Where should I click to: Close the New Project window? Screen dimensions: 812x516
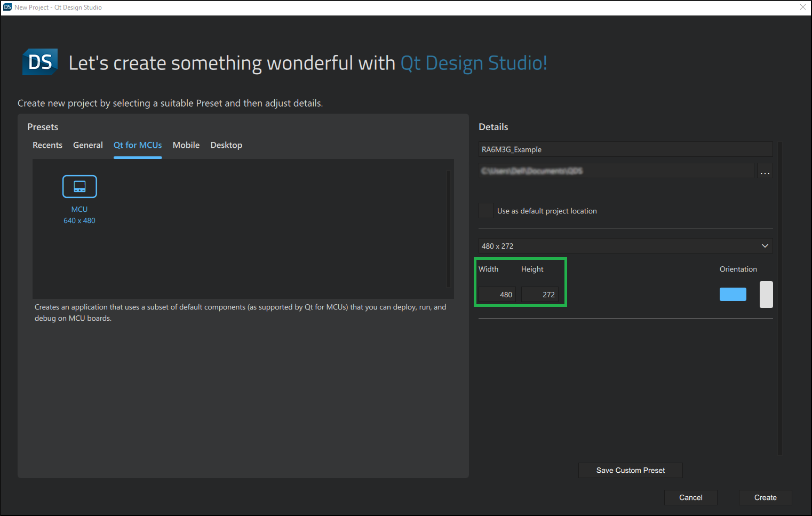[x=802, y=7]
